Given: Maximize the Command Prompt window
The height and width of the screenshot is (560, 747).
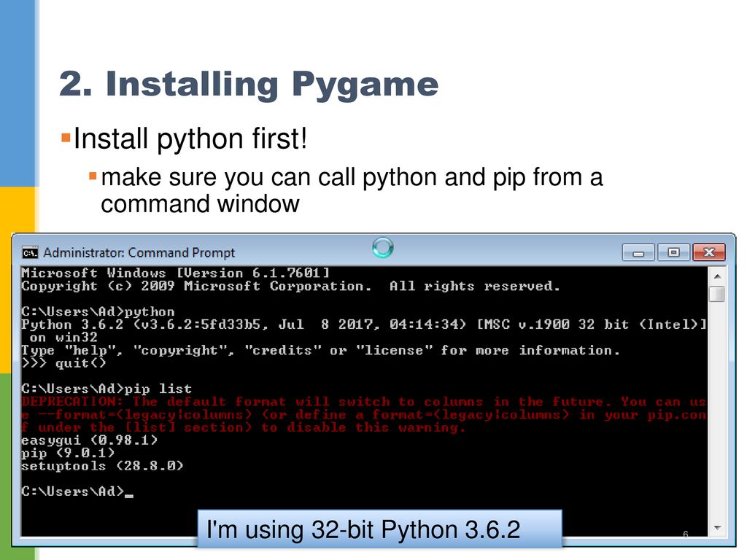Looking at the screenshot, I should pyautogui.click(x=673, y=252).
